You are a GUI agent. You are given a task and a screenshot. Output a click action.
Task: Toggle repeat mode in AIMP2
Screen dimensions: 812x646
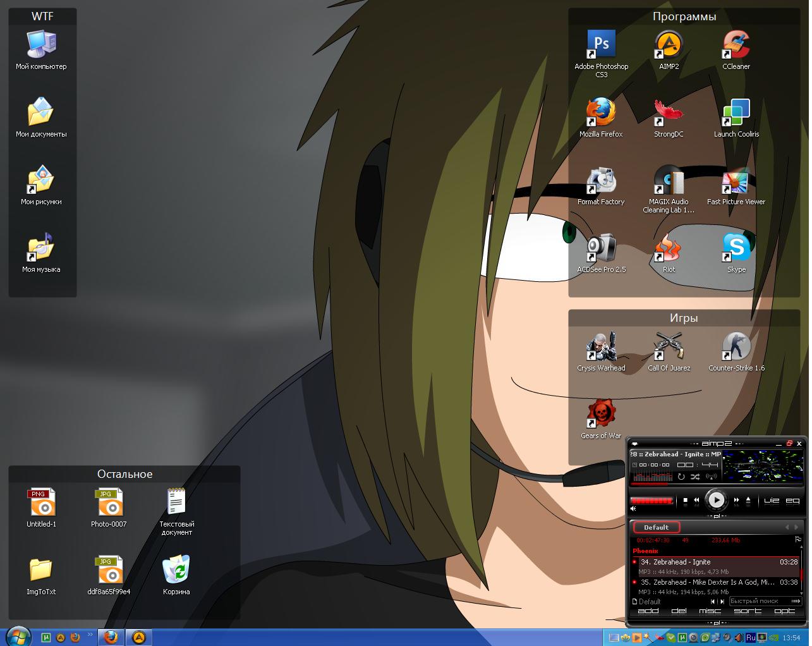tap(681, 477)
